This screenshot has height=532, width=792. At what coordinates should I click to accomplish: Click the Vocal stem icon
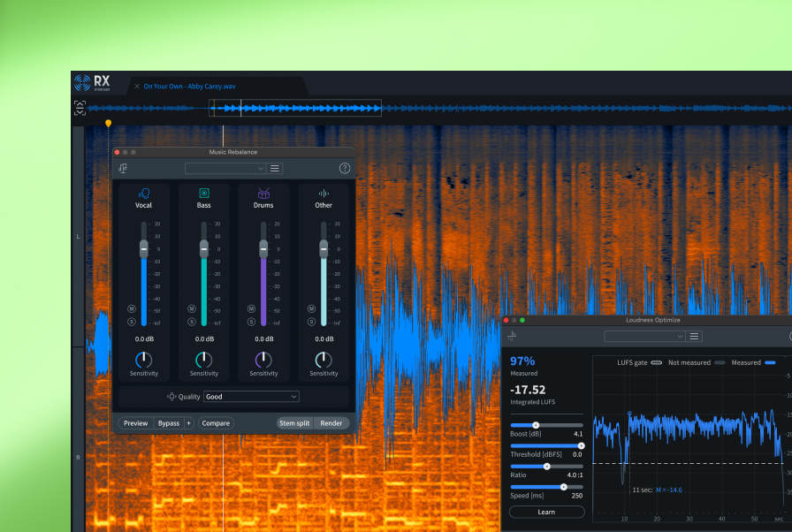click(x=144, y=193)
